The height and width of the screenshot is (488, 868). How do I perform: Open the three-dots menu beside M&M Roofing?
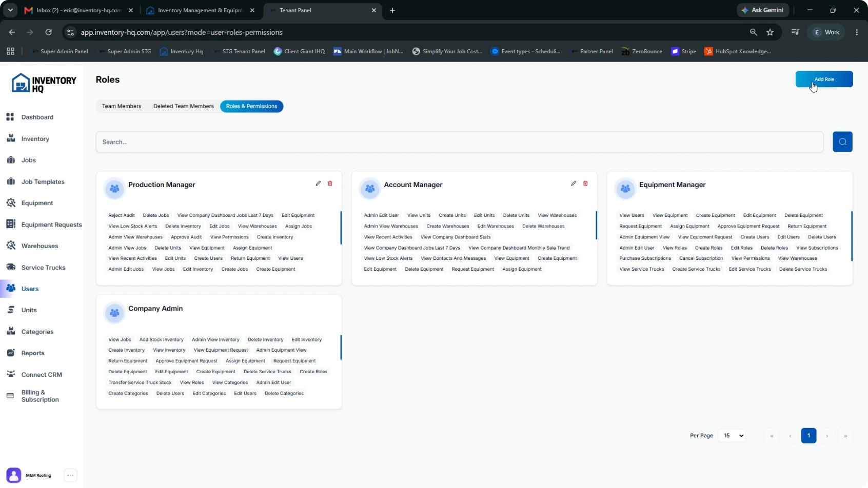tap(71, 475)
